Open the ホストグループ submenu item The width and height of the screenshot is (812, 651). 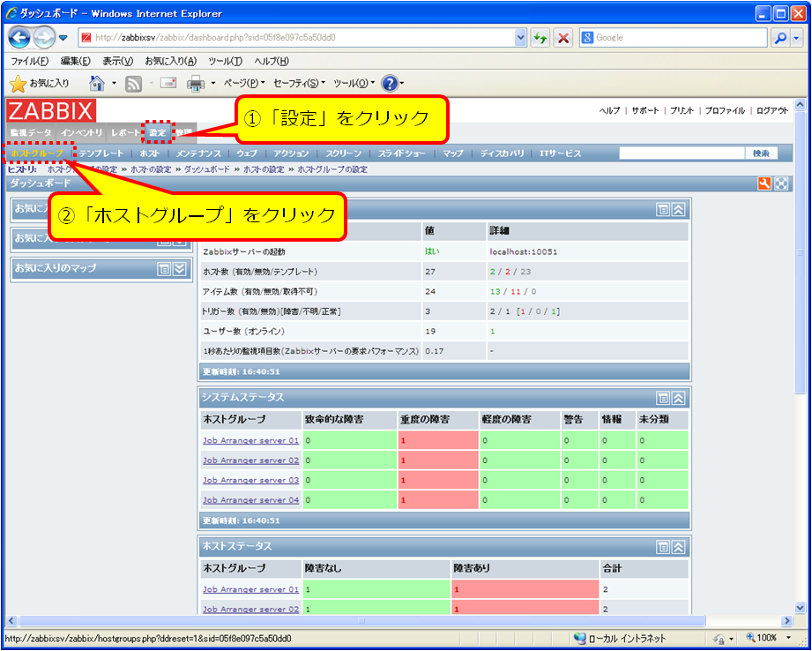point(37,153)
